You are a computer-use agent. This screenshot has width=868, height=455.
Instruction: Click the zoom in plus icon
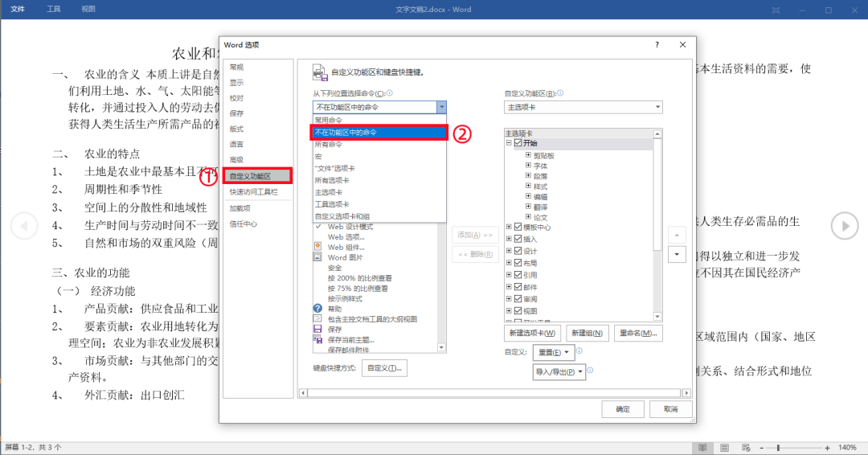coord(827,448)
